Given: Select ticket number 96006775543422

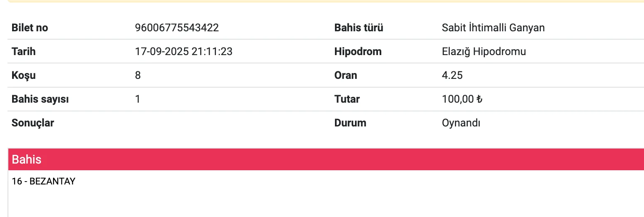Looking at the screenshot, I should pyautogui.click(x=177, y=28).
